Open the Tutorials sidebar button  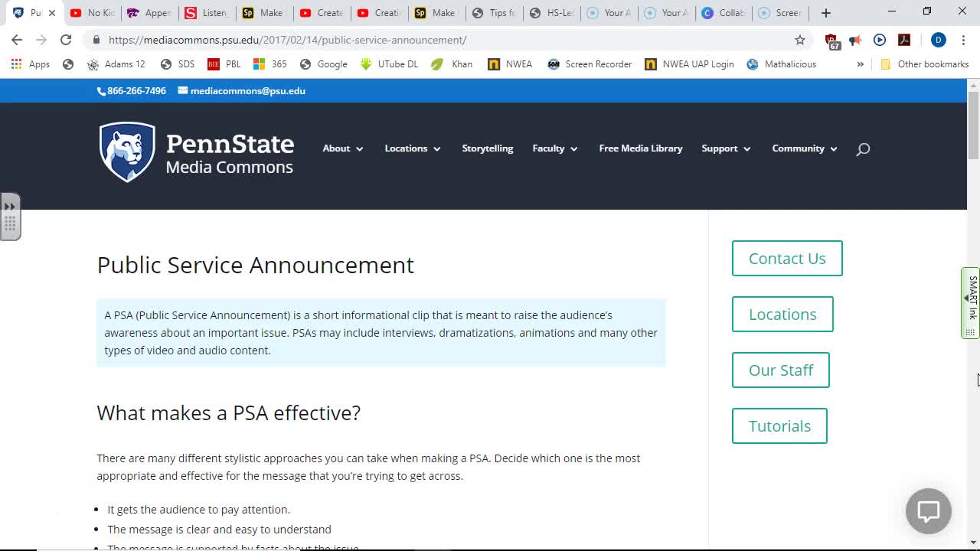tap(779, 426)
